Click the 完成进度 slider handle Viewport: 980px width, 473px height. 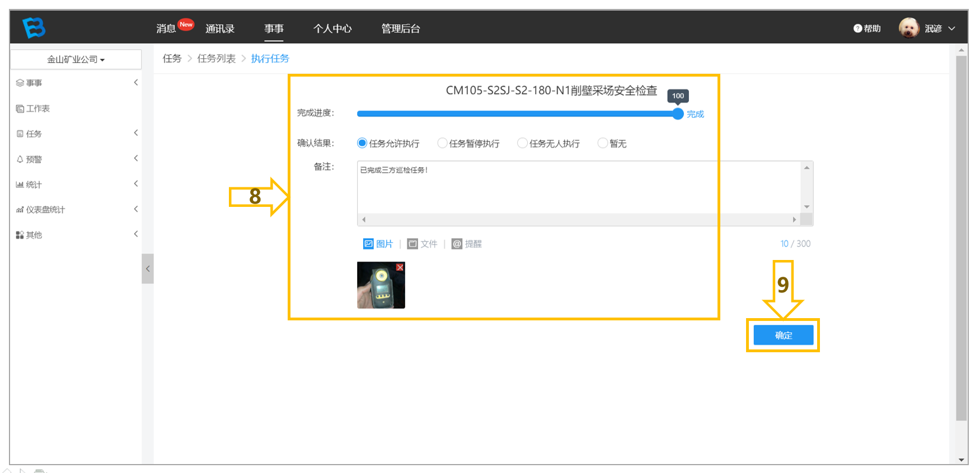[678, 113]
